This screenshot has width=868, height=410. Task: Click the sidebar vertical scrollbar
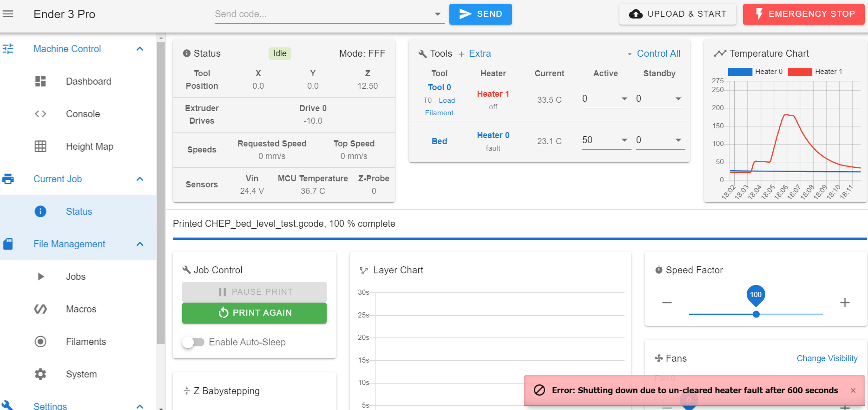tap(161, 193)
